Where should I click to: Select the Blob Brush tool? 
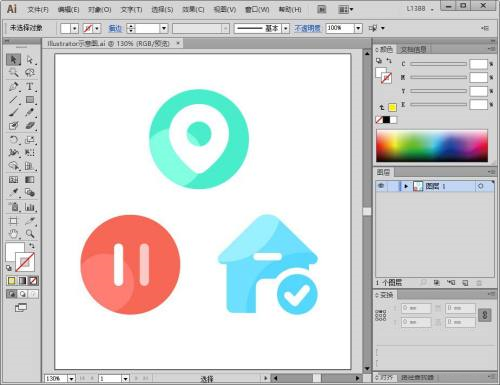13,126
